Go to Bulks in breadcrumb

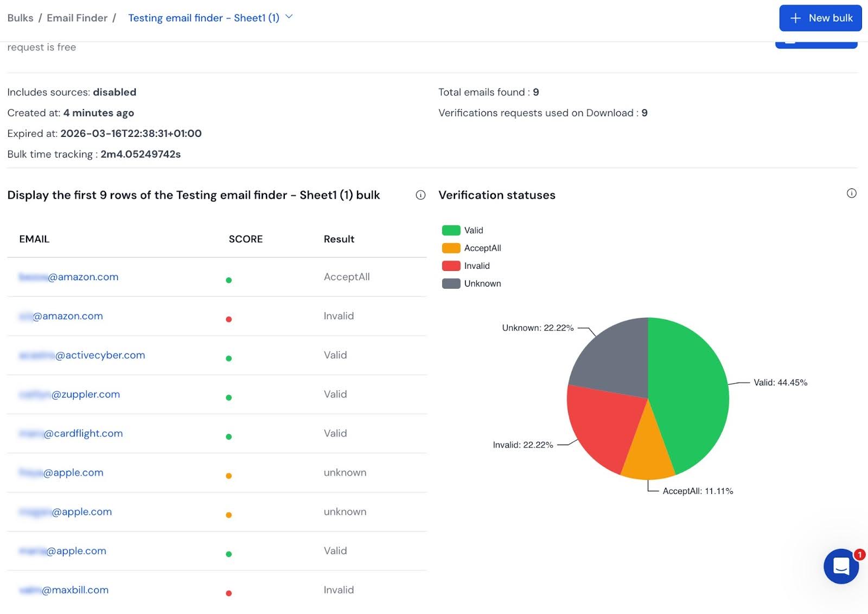point(20,18)
